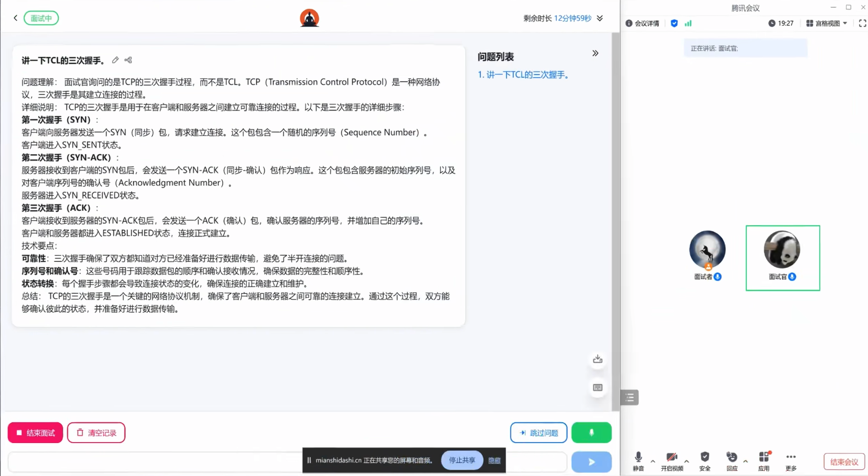Viewport: 868px width, 476px height.
Task: Click the share icon next to the edit pencil
Action: (x=127, y=60)
